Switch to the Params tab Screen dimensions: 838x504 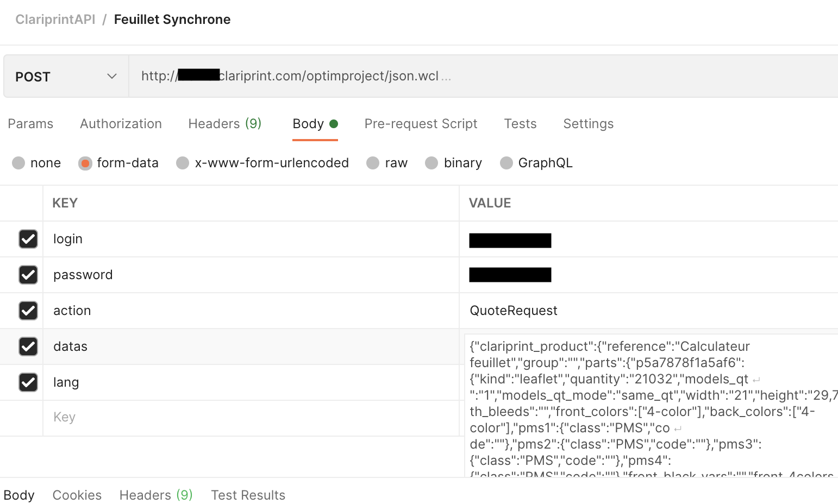[30, 124]
